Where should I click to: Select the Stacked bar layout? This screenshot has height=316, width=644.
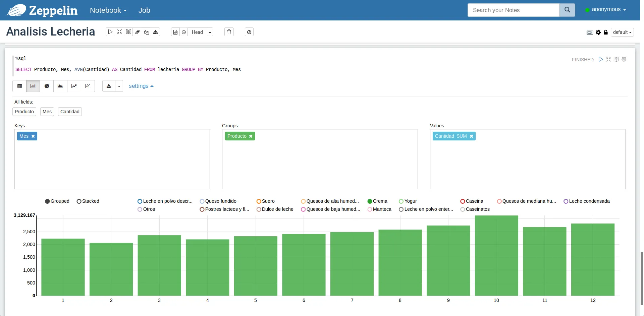[88, 201]
